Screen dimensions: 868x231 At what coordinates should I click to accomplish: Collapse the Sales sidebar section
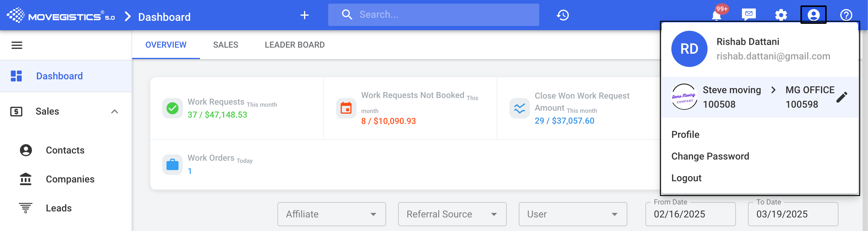click(x=115, y=112)
